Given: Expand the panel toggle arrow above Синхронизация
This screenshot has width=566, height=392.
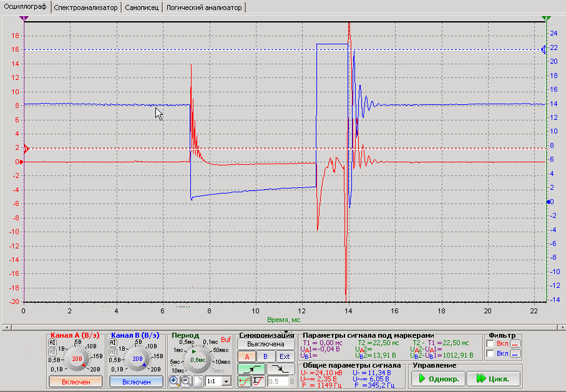Looking at the screenshot, I should (x=286, y=331).
